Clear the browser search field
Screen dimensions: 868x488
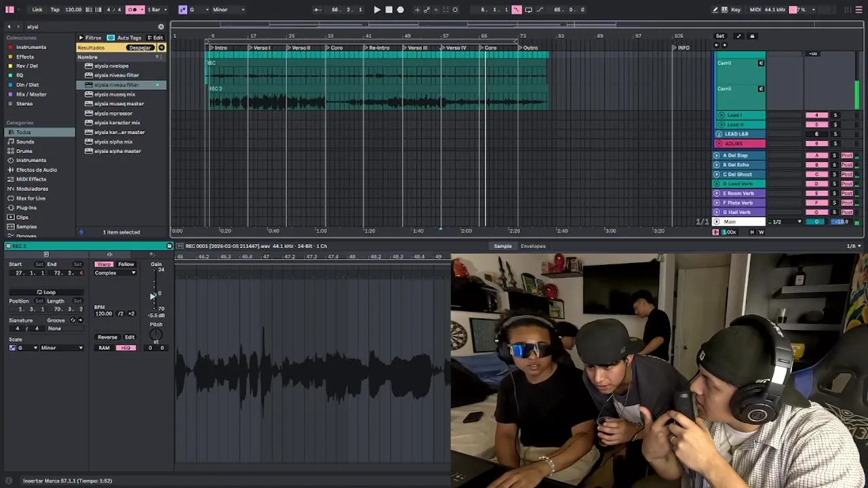[161, 26]
